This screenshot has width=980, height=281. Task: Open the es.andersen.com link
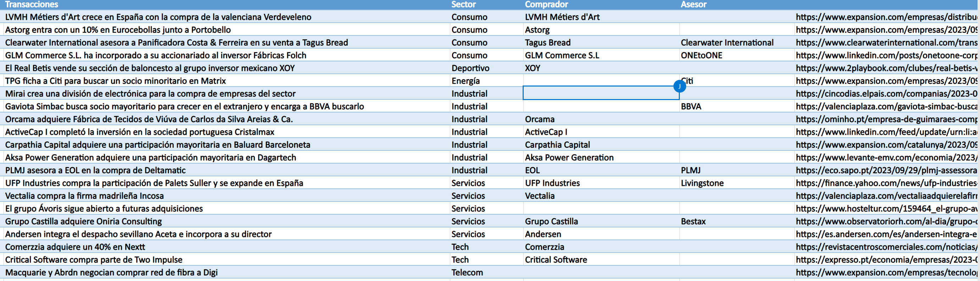[x=887, y=234]
